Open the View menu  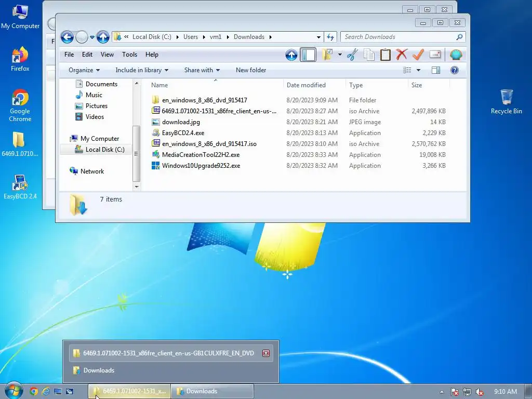(x=107, y=54)
